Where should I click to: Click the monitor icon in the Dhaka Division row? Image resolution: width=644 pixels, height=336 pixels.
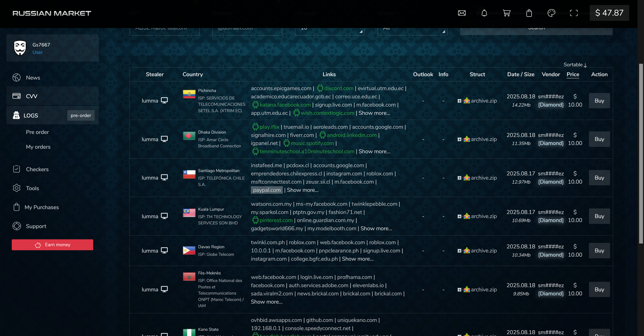coord(164,139)
